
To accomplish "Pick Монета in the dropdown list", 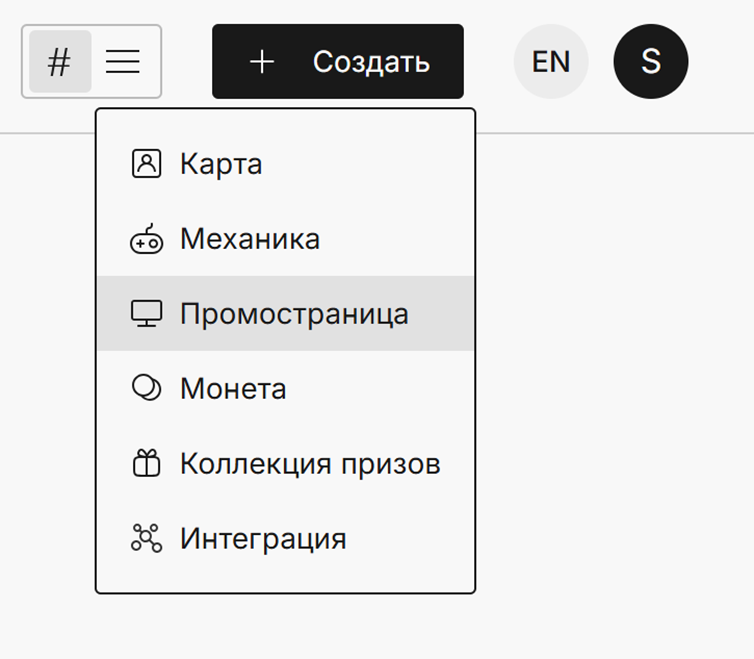I will (x=233, y=389).
